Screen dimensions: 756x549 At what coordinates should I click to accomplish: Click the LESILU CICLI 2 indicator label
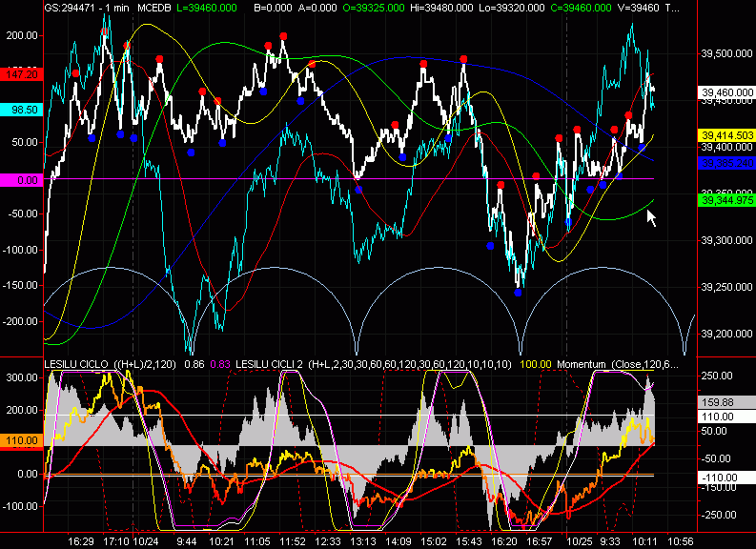269,364
